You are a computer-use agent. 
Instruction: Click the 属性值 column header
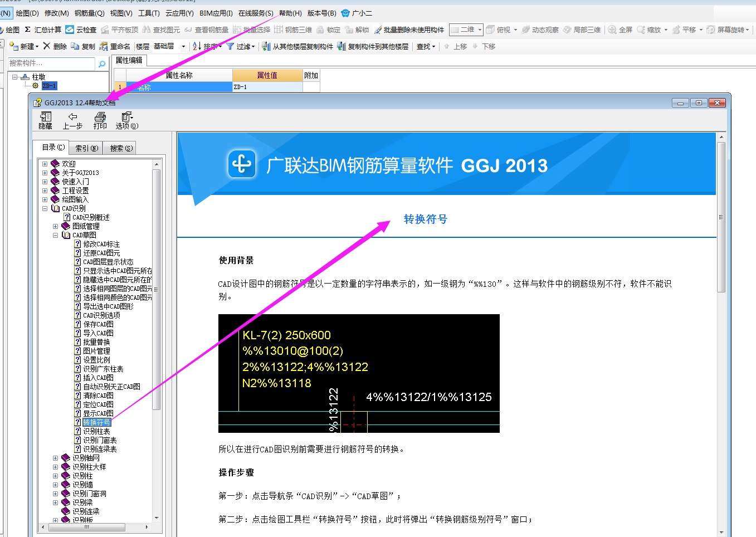click(267, 75)
